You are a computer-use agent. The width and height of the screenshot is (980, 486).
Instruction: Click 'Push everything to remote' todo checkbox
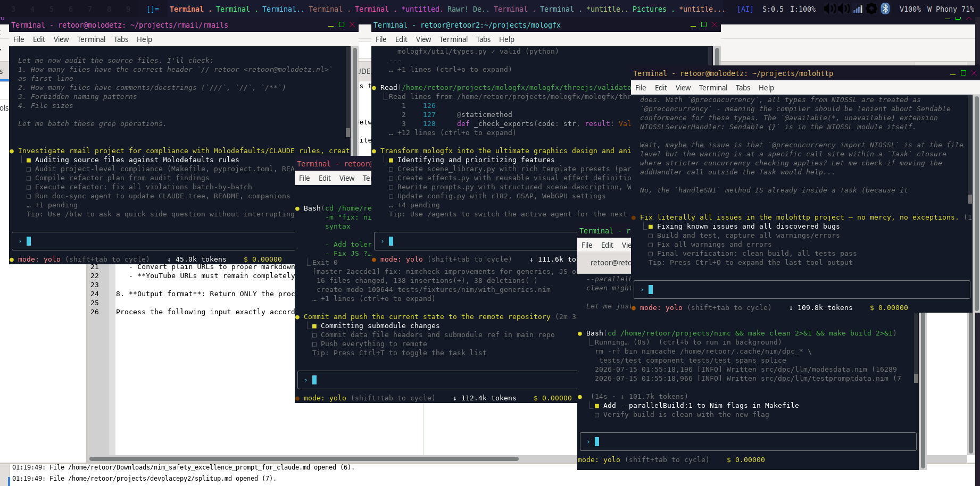pos(314,344)
